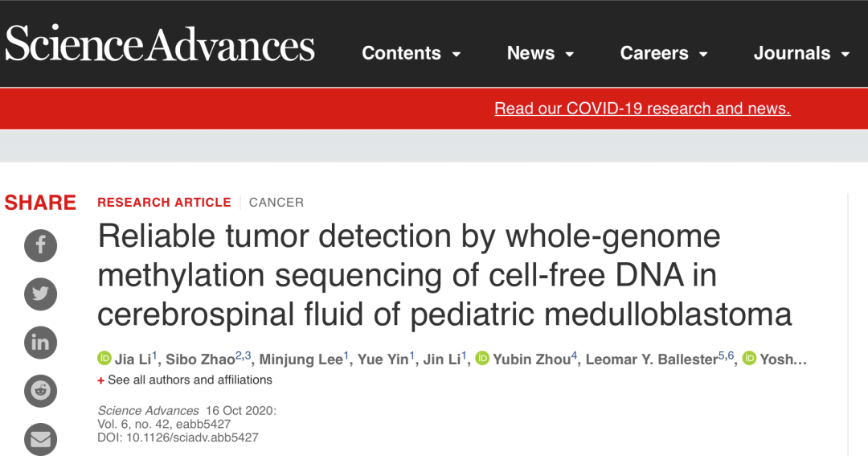
Task: Click the RESEARCH ARTICLE label
Action: click(164, 203)
